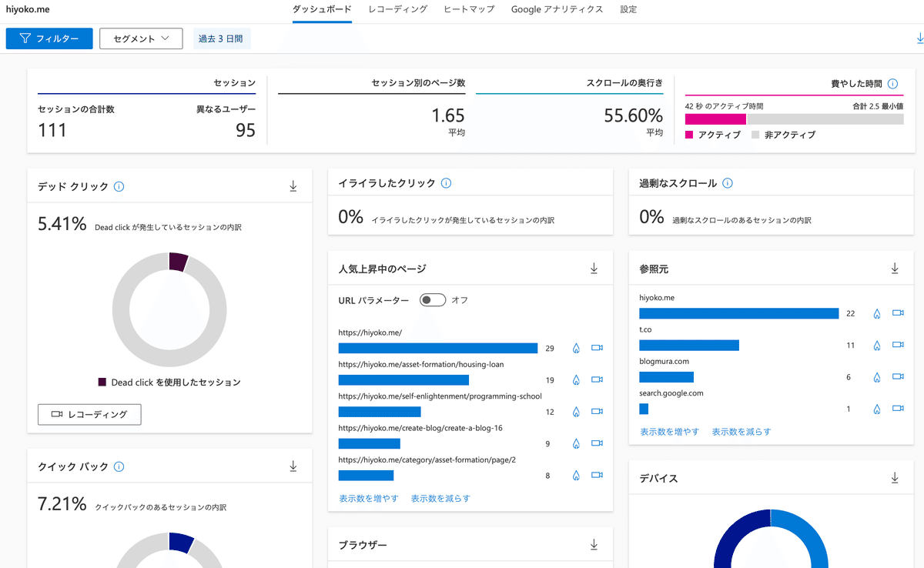
Task: Download the クイック バック card data
Action: pos(293,466)
